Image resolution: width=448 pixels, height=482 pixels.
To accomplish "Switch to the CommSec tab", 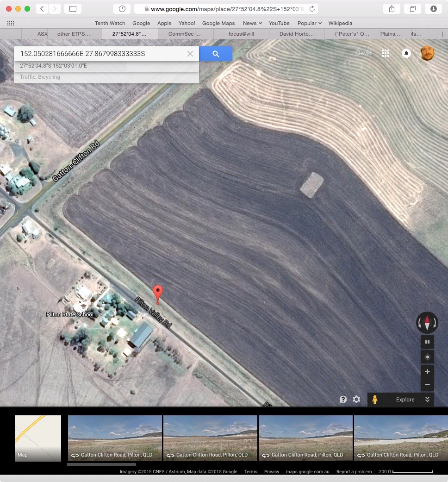I will pyautogui.click(x=185, y=34).
